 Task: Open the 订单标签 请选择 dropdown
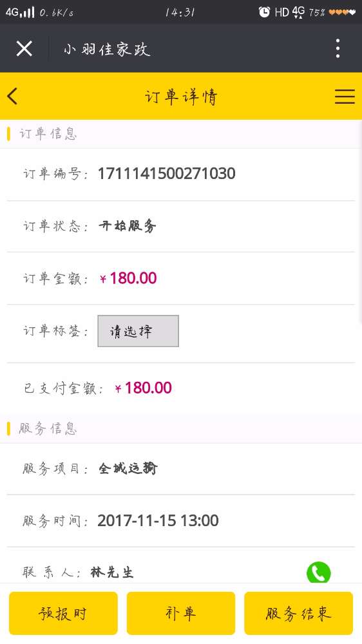pos(138,331)
